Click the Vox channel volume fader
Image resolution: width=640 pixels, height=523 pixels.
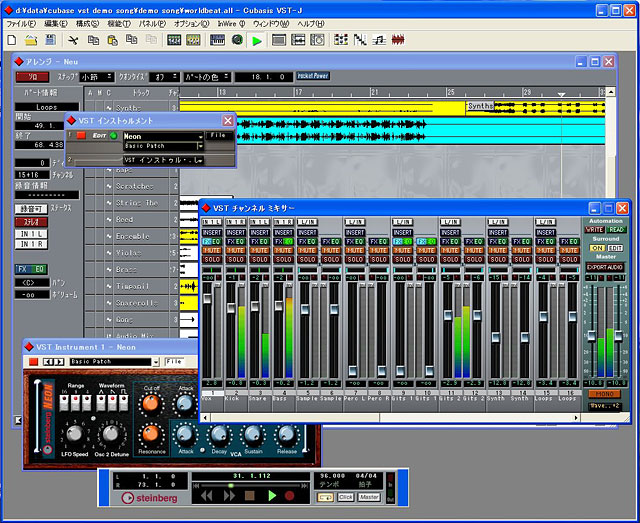pos(207,298)
